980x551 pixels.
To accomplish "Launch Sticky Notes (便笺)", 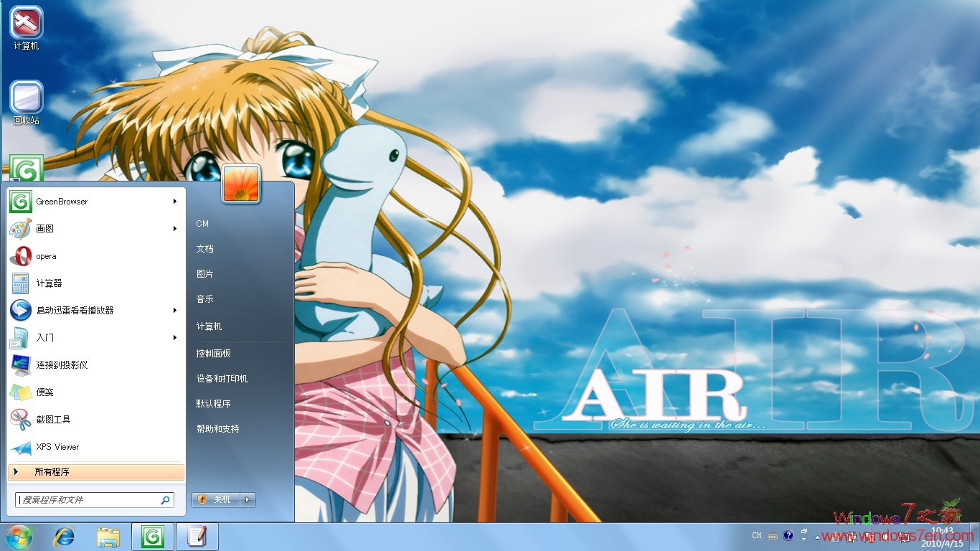I will pyautogui.click(x=96, y=392).
